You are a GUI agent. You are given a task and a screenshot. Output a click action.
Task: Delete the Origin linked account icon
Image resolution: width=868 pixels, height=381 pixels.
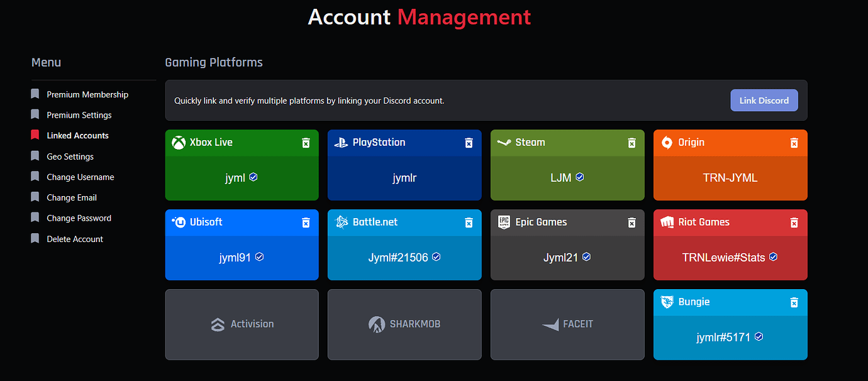point(794,143)
